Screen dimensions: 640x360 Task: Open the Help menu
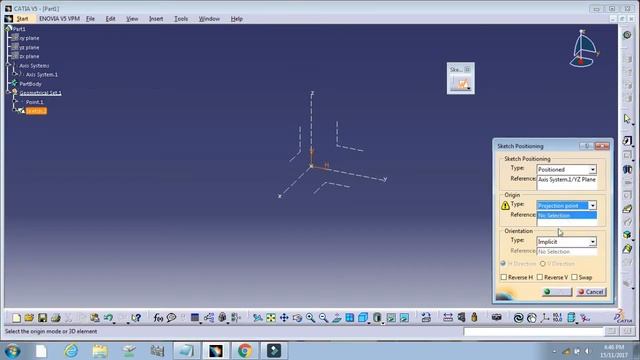click(236, 19)
